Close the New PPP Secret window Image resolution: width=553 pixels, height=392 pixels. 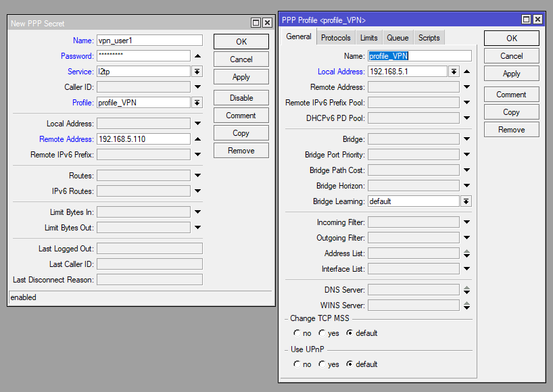point(267,23)
